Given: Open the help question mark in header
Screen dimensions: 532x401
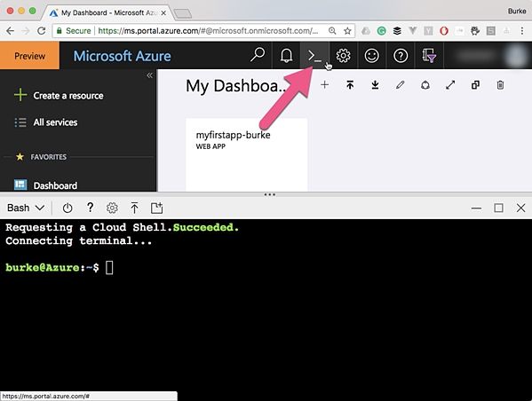Looking at the screenshot, I should pyautogui.click(x=401, y=56).
